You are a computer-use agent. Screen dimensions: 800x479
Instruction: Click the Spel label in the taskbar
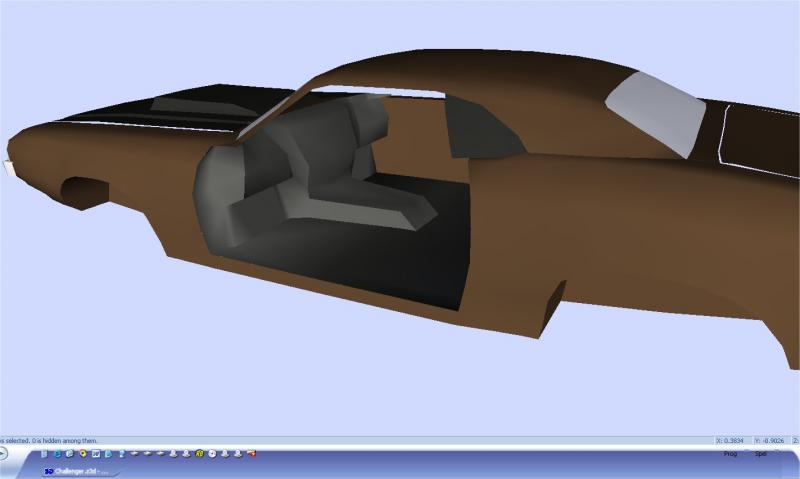[760, 454]
